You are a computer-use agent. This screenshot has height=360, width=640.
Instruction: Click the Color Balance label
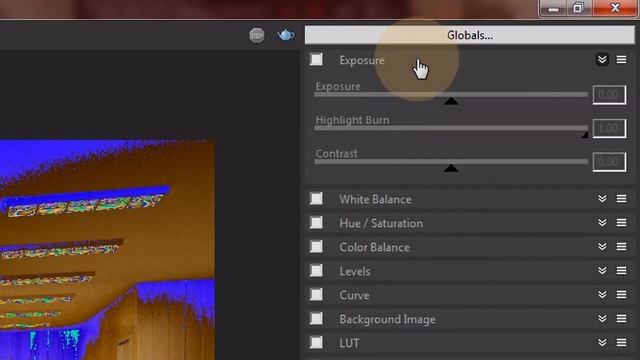pos(374,247)
